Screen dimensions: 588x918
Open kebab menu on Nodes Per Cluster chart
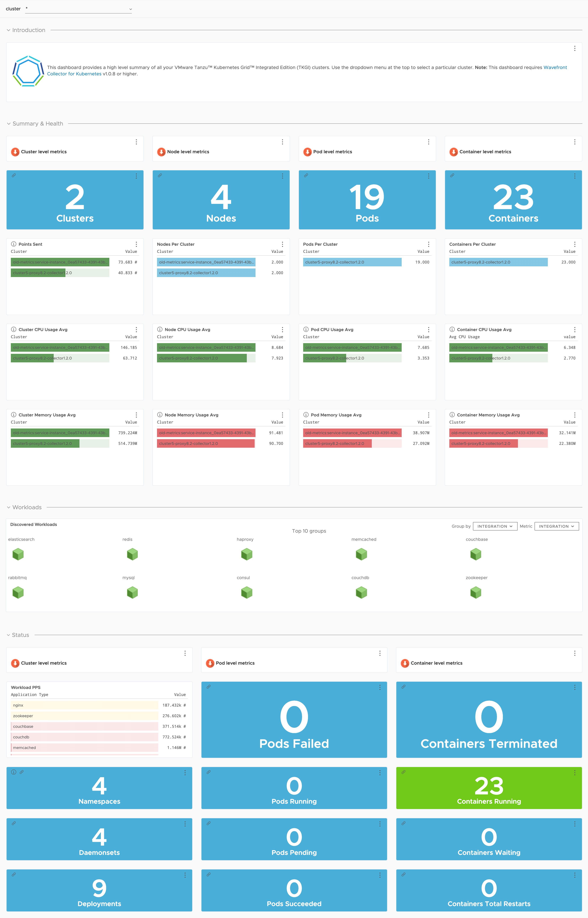(x=282, y=244)
